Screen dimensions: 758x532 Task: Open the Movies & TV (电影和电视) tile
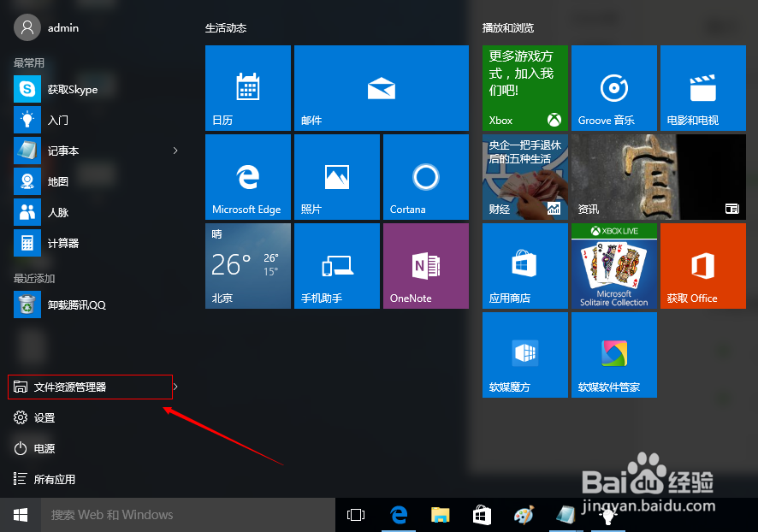point(703,88)
